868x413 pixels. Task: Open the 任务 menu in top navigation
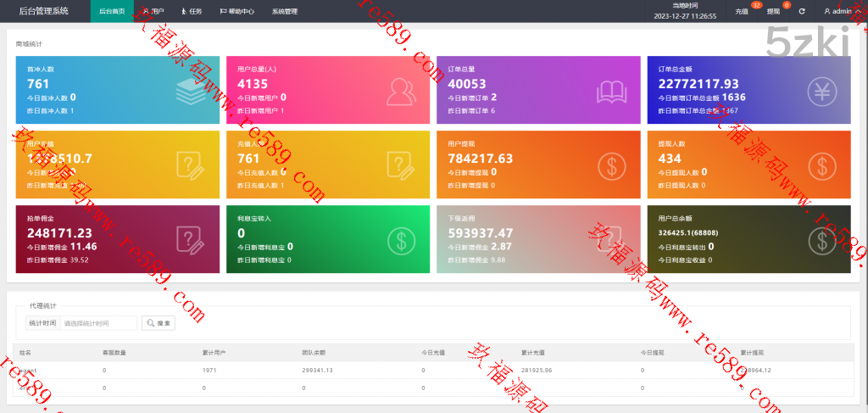[x=192, y=12]
